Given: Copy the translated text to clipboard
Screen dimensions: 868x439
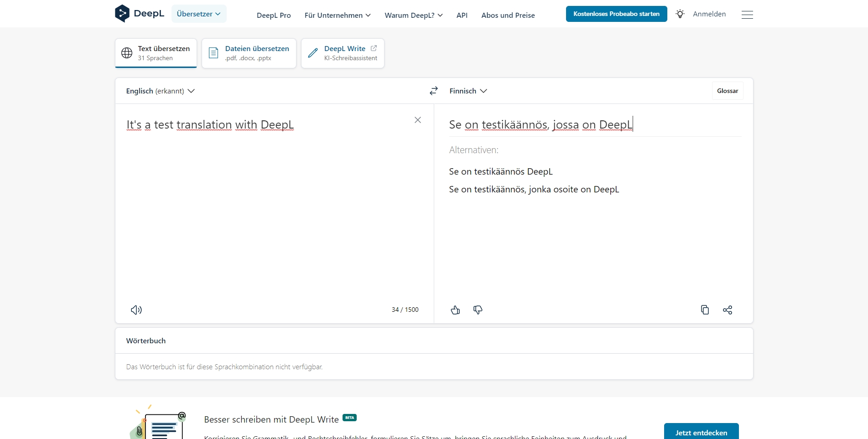Looking at the screenshot, I should (x=705, y=310).
